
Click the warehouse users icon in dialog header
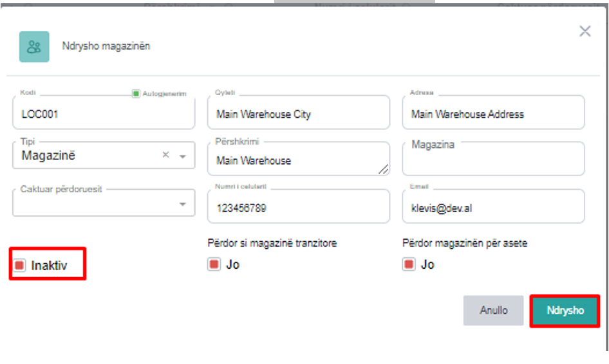(34, 47)
